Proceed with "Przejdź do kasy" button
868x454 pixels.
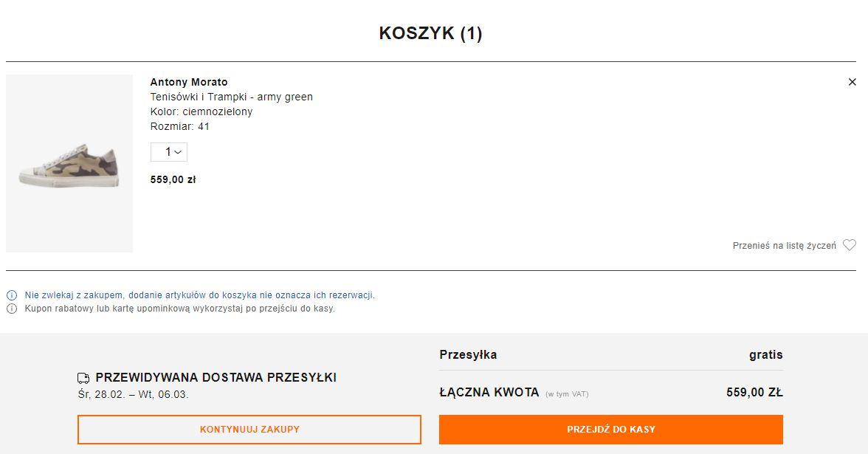[x=610, y=430]
